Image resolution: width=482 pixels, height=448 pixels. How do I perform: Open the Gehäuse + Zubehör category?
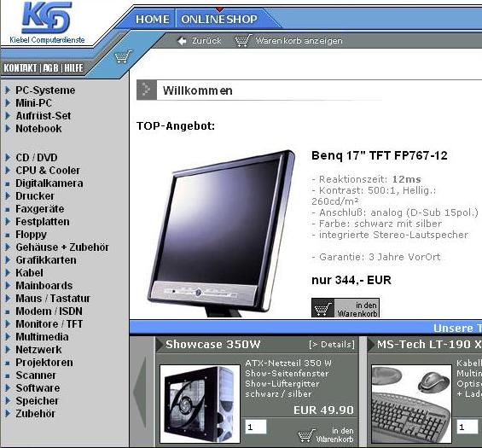(62, 247)
